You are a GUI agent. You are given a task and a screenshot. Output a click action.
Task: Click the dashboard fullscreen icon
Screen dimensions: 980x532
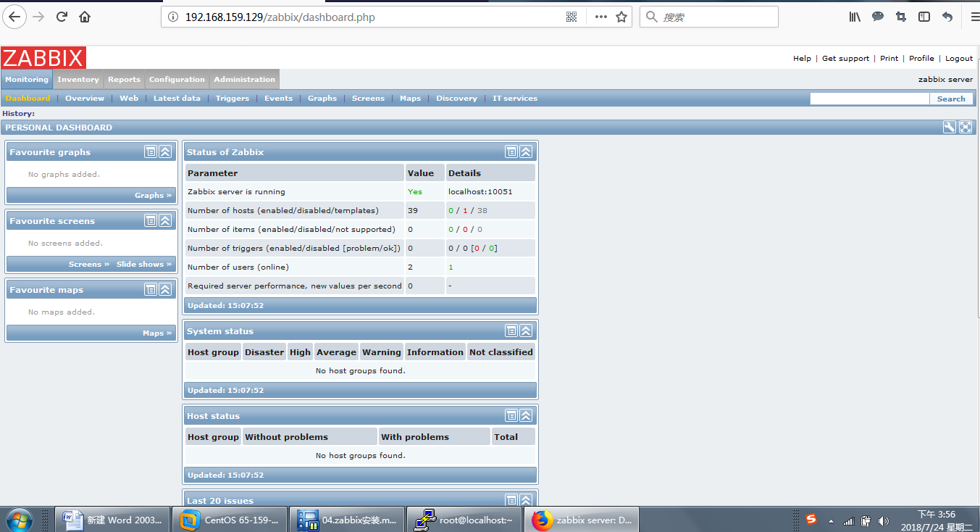(x=966, y=128)
